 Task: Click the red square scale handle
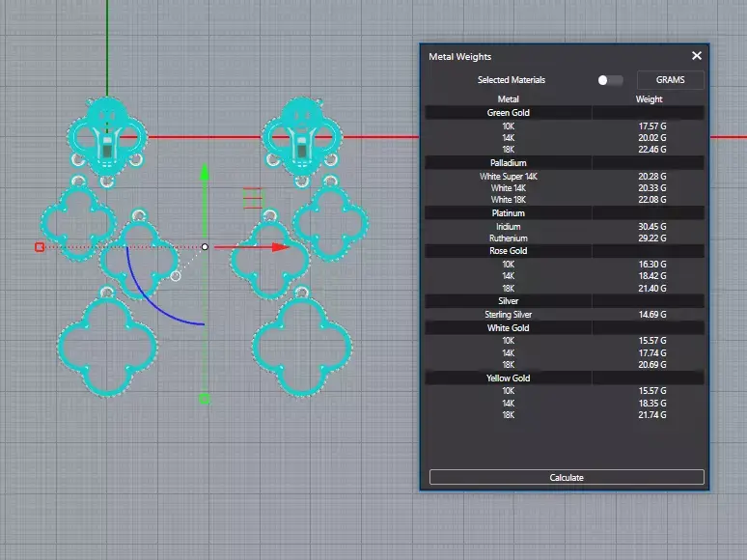(x=40, y=247)
